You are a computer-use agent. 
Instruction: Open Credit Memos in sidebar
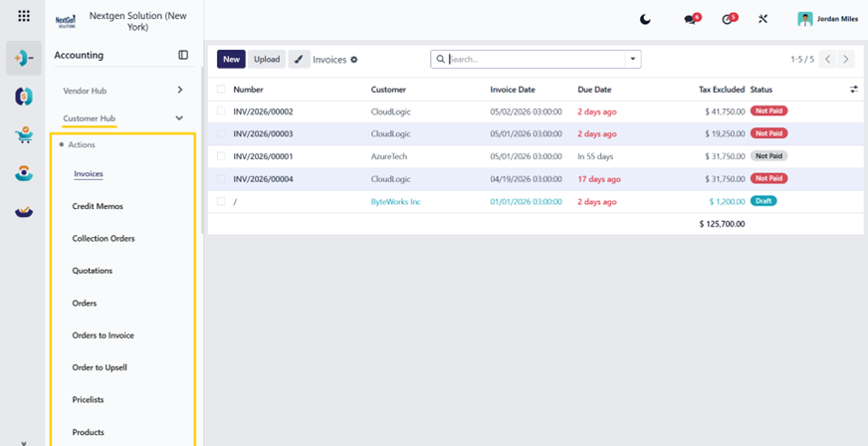tap(98, 206)
